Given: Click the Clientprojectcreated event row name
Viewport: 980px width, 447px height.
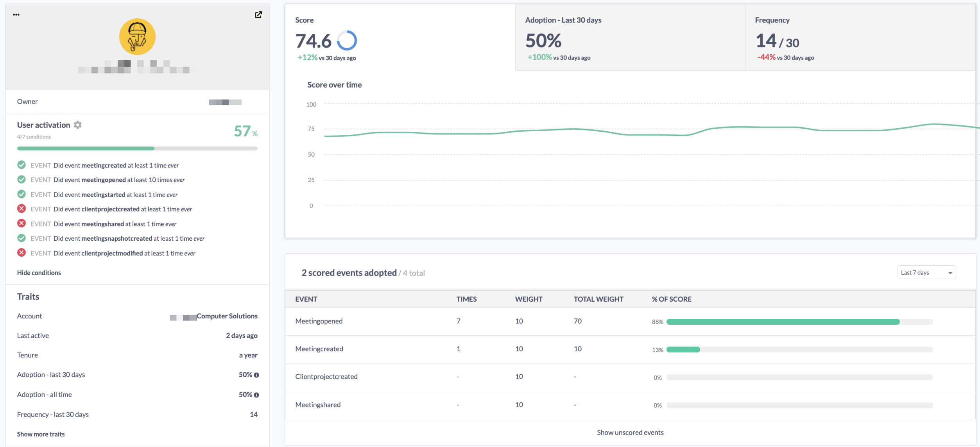Looking at the screenshot, I should click(326, 377).
